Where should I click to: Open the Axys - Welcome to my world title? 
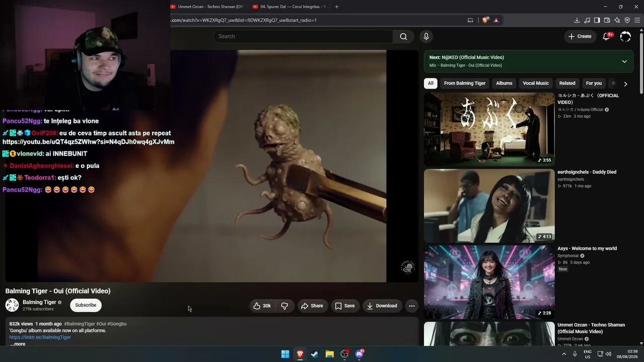[587, 248]
